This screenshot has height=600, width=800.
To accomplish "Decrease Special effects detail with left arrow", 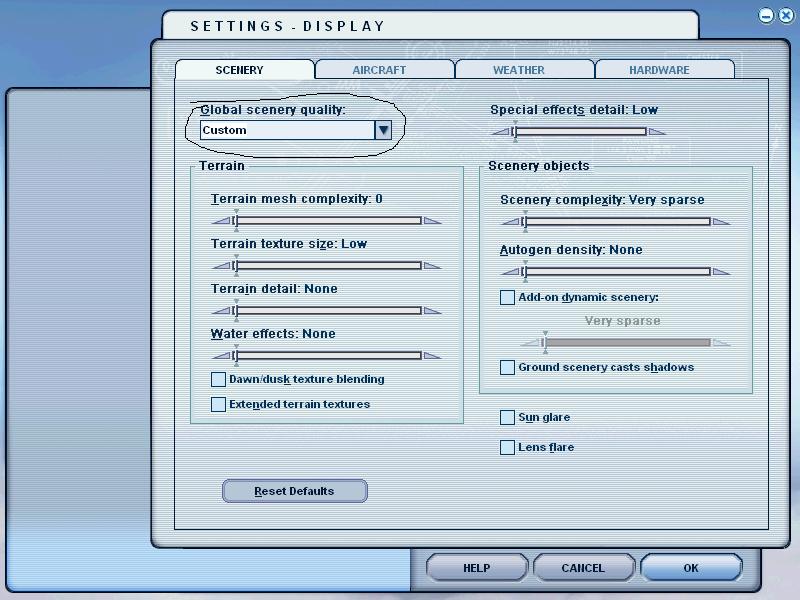I will 501,132.
